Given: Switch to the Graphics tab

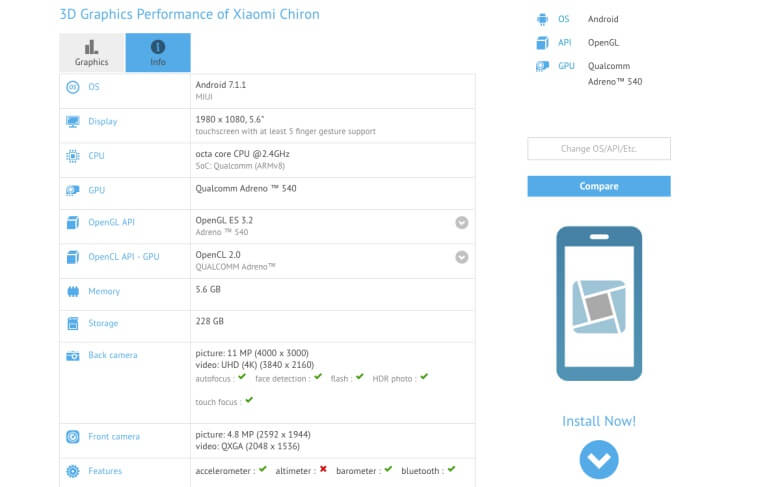Looking at the screenshot, I should [92, 53].
